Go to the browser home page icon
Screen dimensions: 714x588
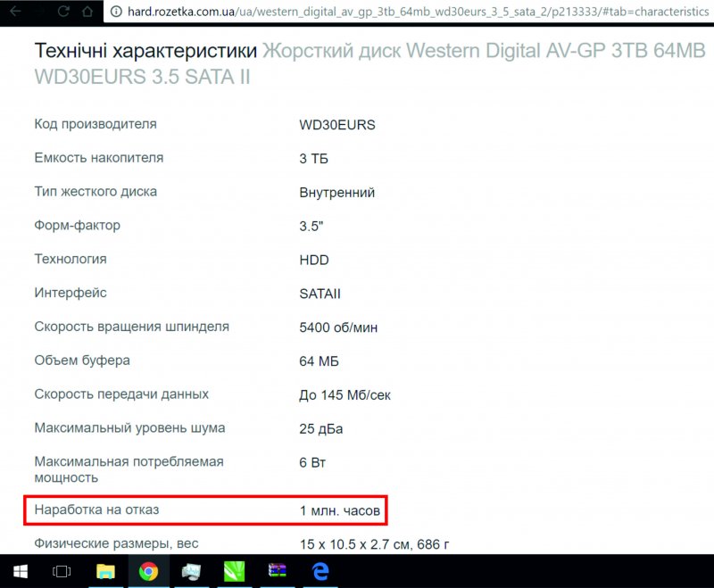[x=87, y=12]
